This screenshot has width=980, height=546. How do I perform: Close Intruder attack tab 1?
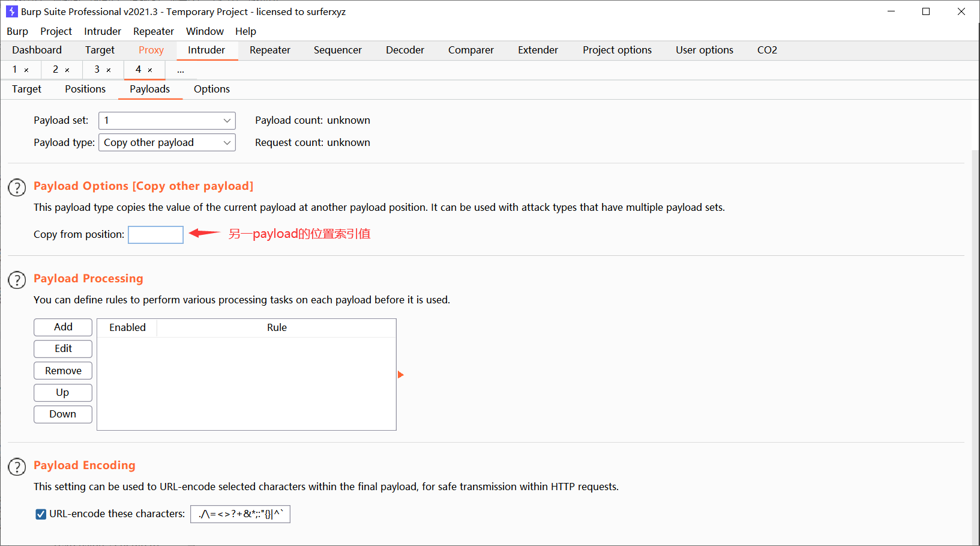click(x=26, y=70)
